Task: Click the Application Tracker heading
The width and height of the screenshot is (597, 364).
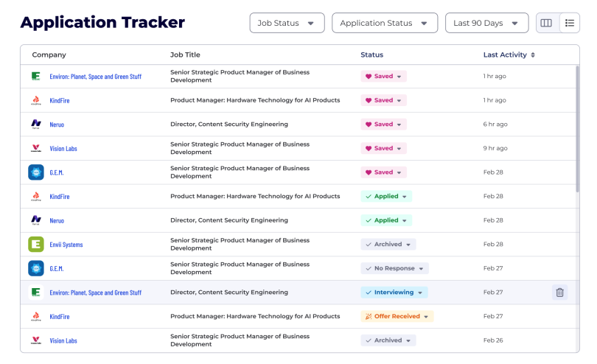Action: (x=102, y=22)
